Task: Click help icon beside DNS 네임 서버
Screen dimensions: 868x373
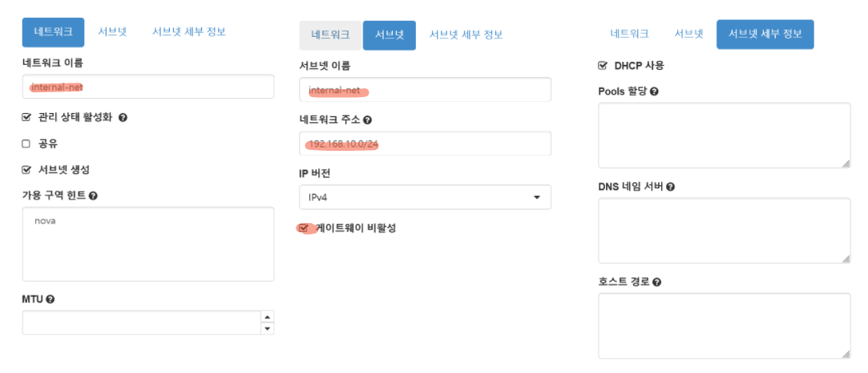Action: (x=670, y=187)
